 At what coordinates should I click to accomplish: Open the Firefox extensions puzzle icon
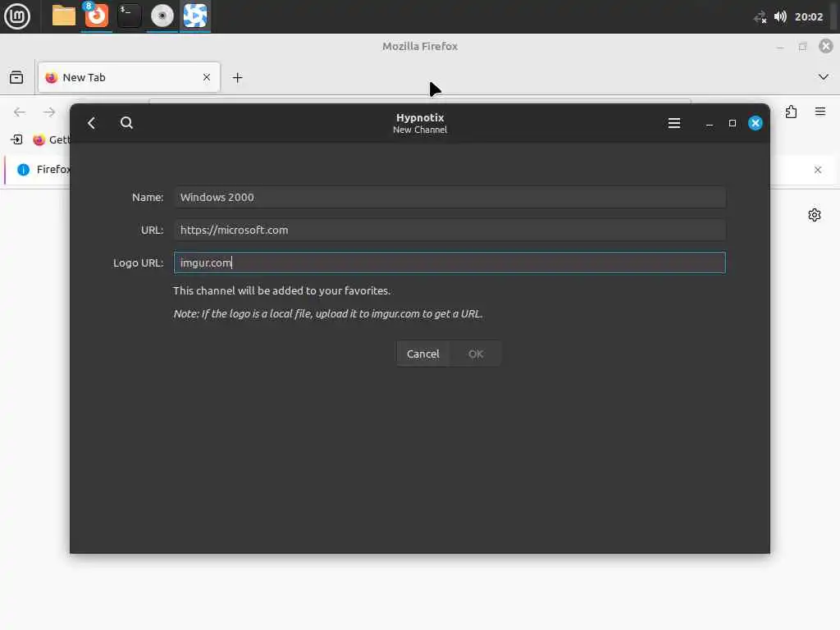[x=791, y=112]
